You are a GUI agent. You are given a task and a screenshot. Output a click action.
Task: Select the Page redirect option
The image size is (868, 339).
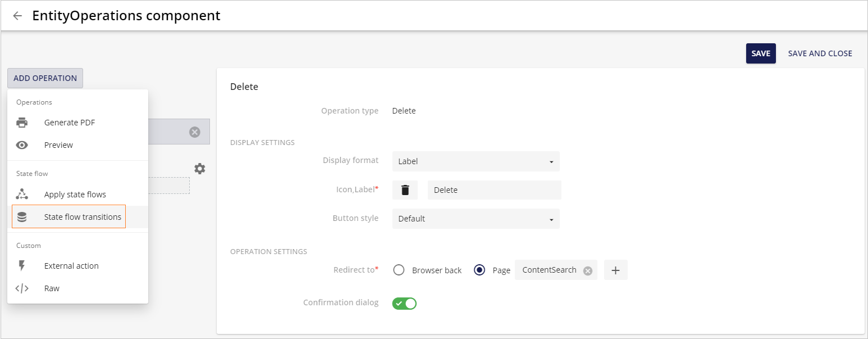[x=479, y=270]
